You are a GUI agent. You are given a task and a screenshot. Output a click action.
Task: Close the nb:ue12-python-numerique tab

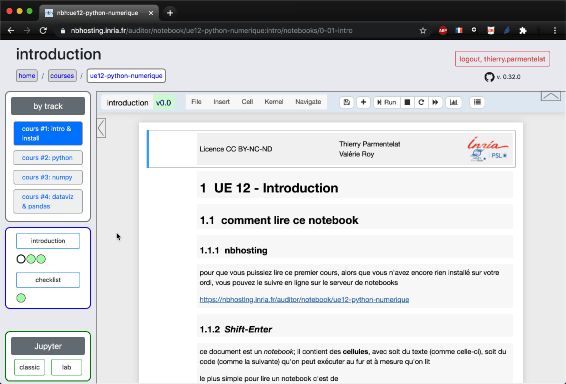coord(151,13)
